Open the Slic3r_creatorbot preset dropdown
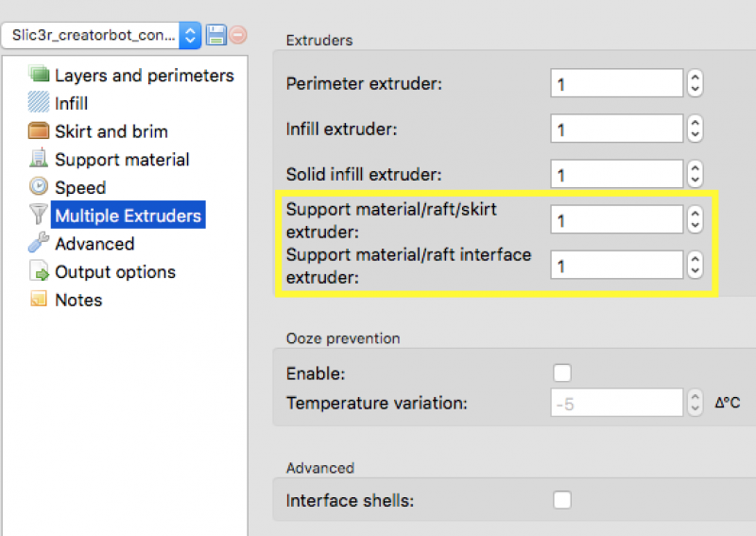Viewport: 756px width, 536px height. (x=102, y=35)
